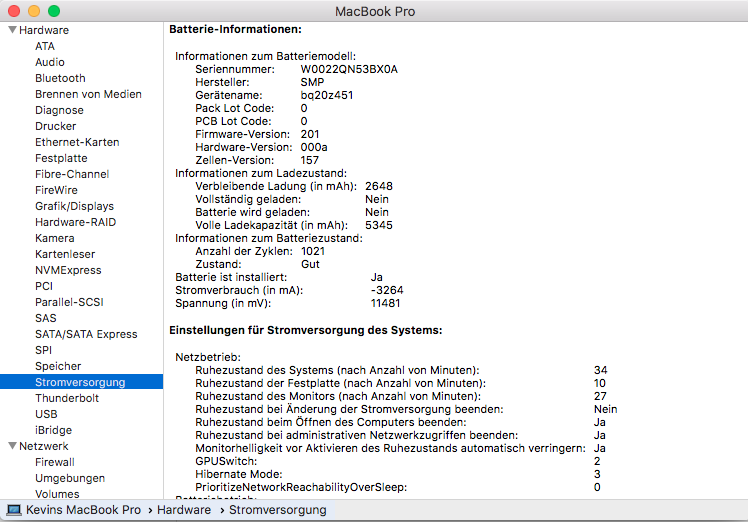The width and height of the screenshot is (748, 522).
Task: Click full charge capacity value 5345
Action: pyautogui.click(x=379, y=225)
